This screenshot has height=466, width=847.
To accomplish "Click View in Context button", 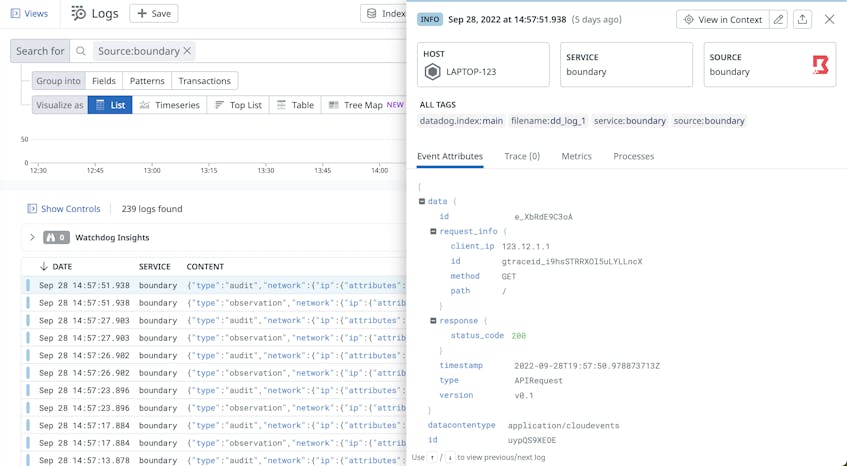I will pyautogui.click(x=722, y=19).
